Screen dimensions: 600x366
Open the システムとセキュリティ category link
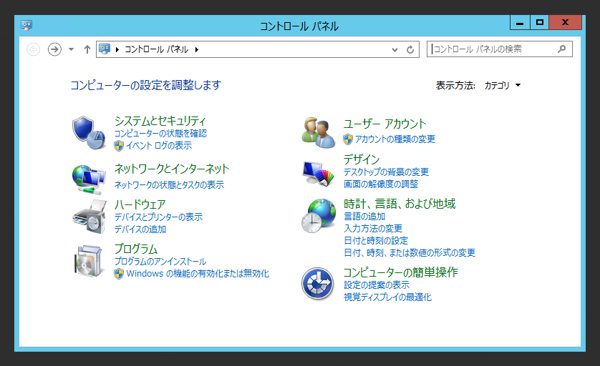coord(160,121)
